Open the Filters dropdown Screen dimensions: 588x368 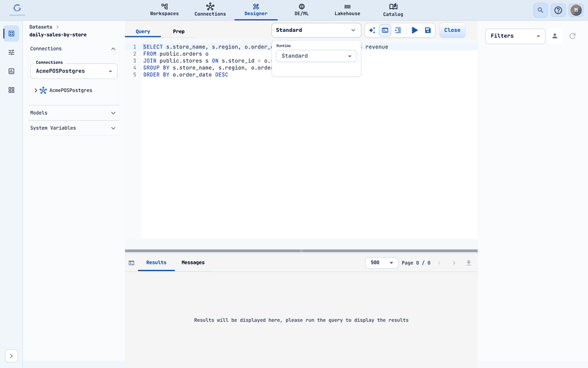[515, 36]
